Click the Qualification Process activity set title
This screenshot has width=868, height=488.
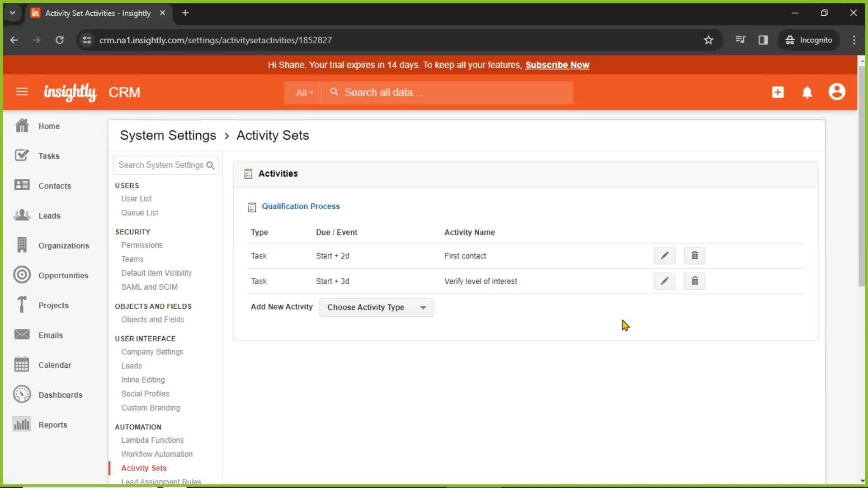point(301,206)
